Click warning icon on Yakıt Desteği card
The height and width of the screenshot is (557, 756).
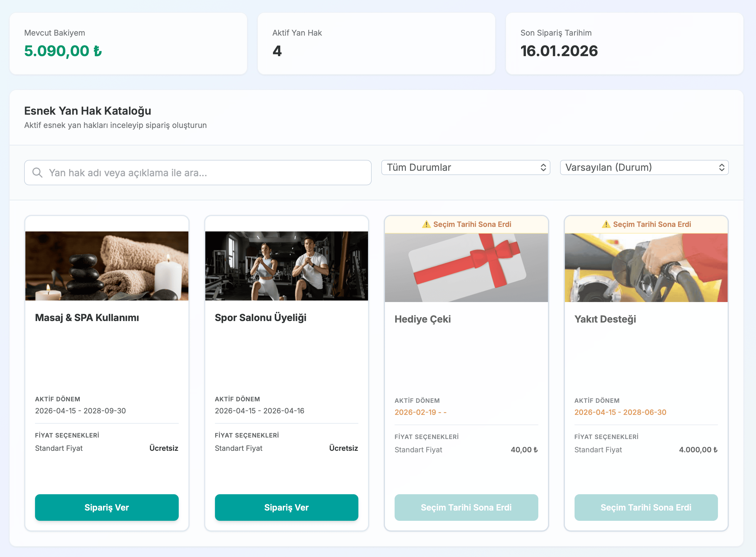point(606,224)
